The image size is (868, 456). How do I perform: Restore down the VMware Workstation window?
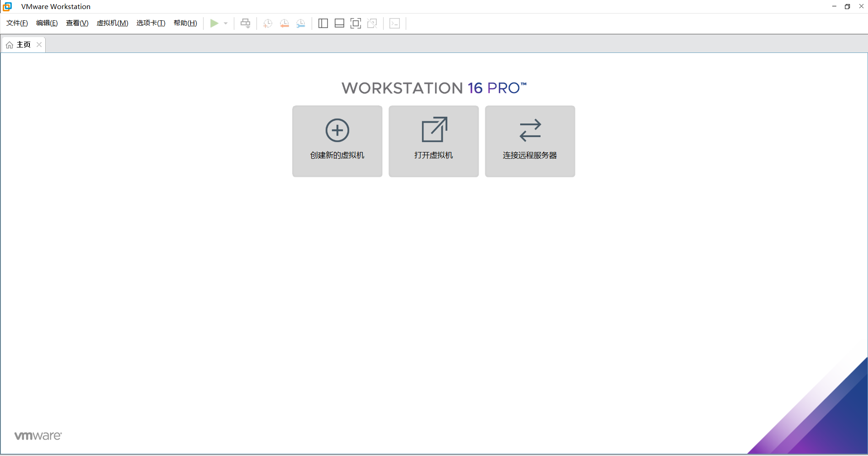click(848, 6)
